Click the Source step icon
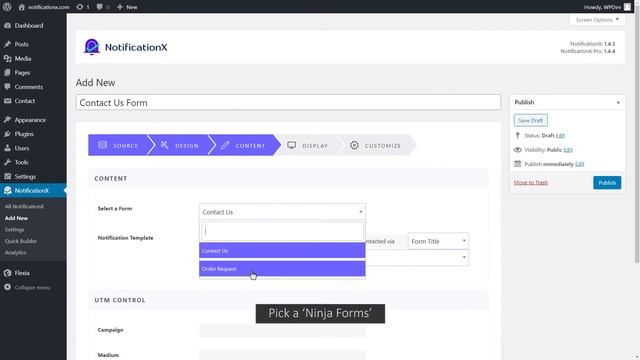The width and height of the screenshot is (640, 360). [x=102, y=145]
